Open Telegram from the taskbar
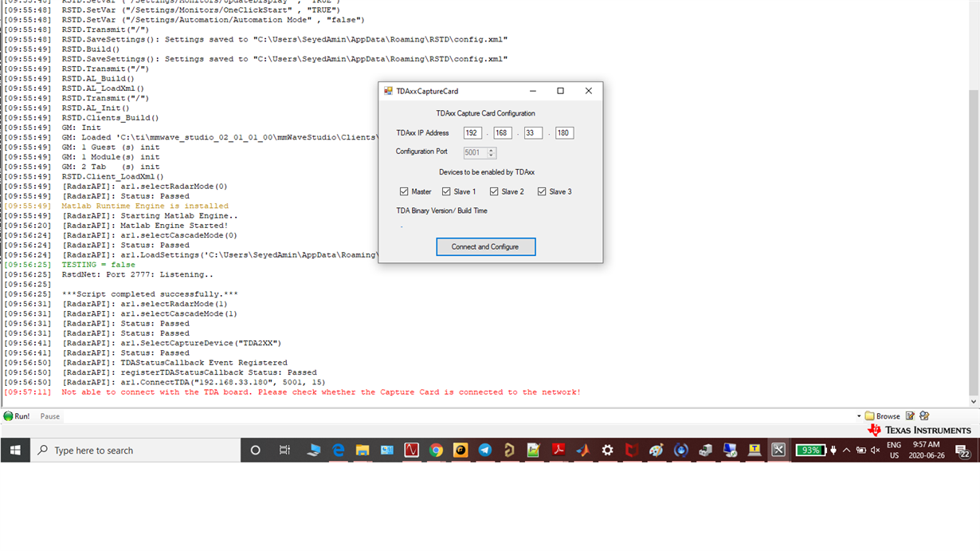The width and height of the screenshot is (980, 551). [x=484, y=450]
